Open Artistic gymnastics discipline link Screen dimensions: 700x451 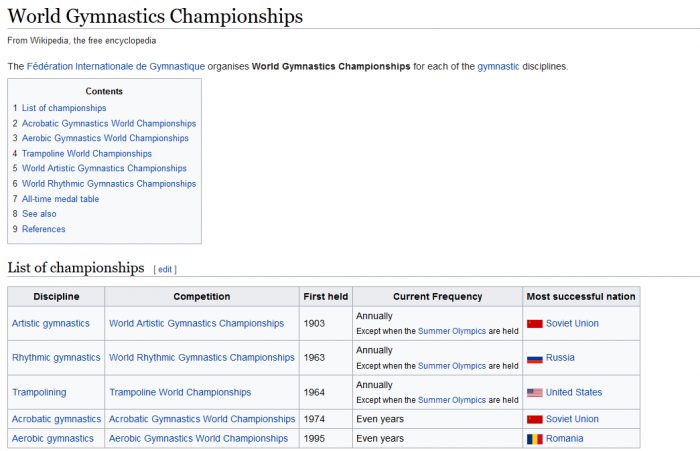coord(50,323)
